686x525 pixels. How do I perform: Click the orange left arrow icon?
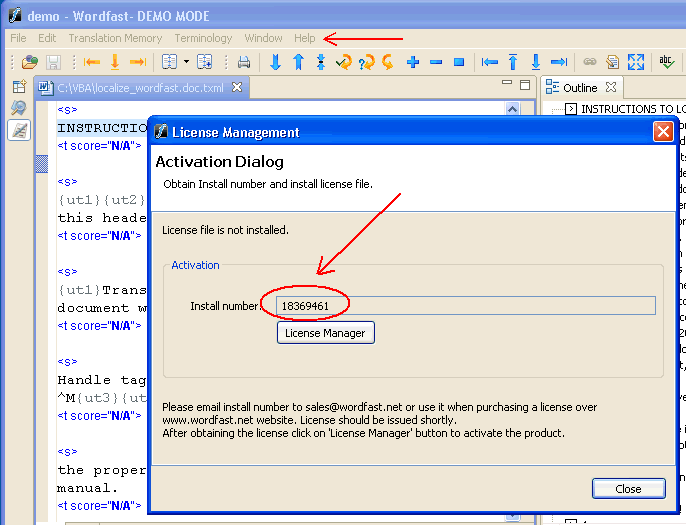[x=92, y=62]
